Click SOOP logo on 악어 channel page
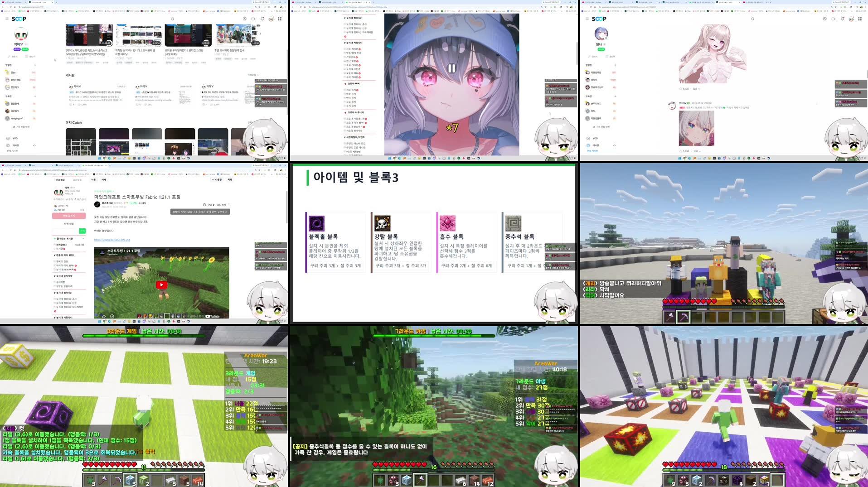The height and width of the screenshot is (487, 868). 19,19
